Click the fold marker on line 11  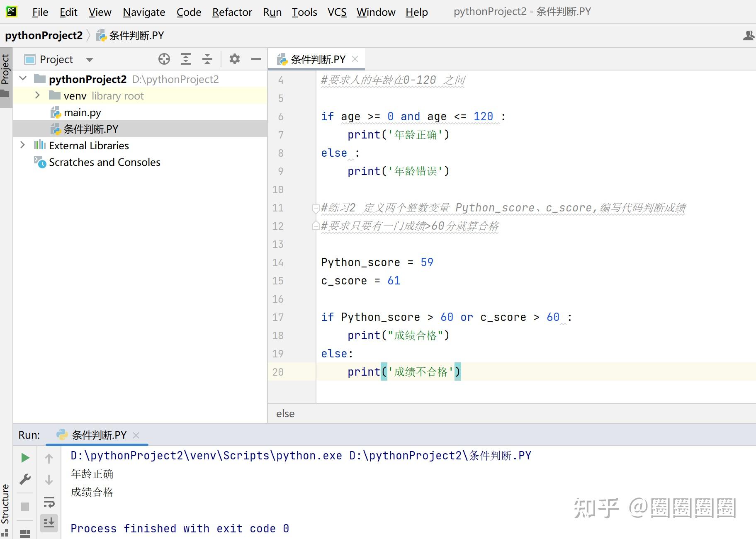pyautogui.click(x=315, y=208)
